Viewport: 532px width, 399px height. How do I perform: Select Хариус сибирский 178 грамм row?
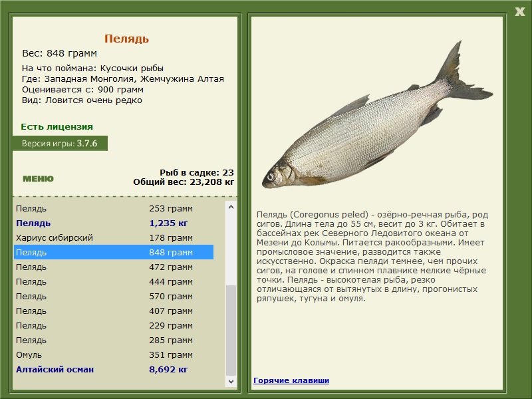pos(114,238)
